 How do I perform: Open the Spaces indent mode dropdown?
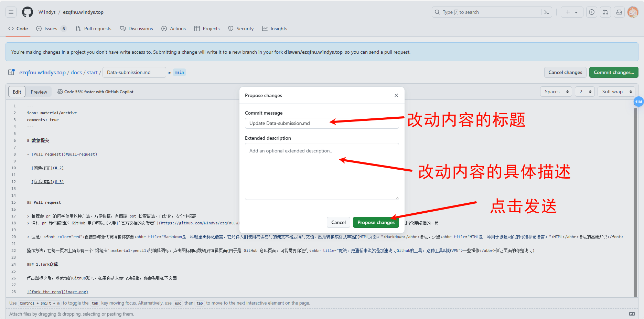coord(556,92)
